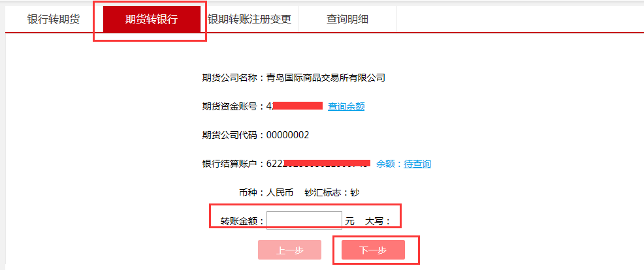
Task: Click the 查询余额 link
Action: [x=346, y=107]
